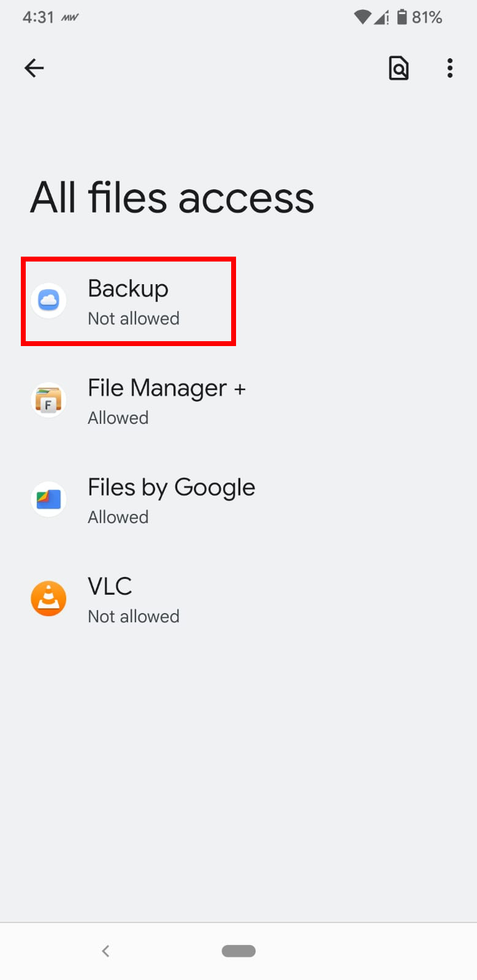Screen dimensions: 477x980
Task: Tap the Not allowed status under Backup
Action: pos(134,318)
